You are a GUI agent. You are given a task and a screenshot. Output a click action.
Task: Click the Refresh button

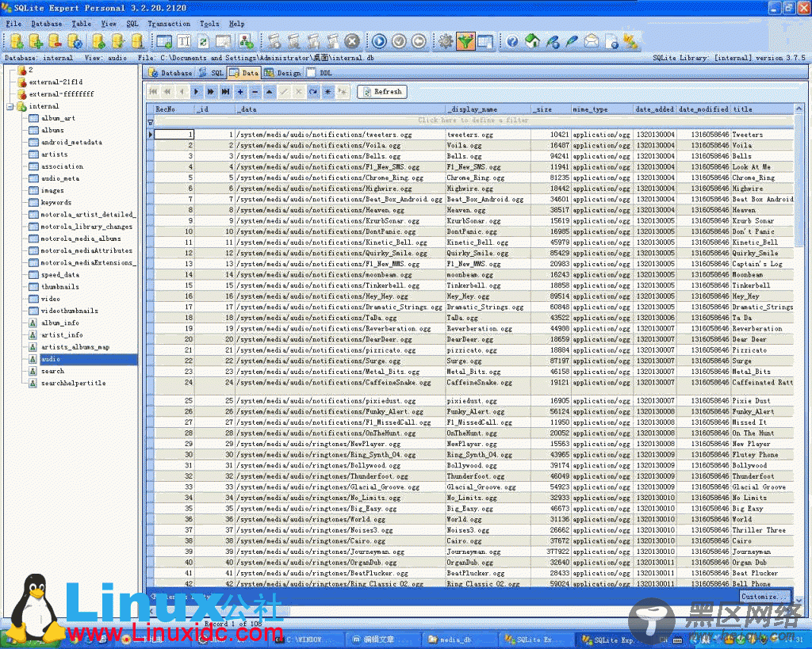(382, 92)
